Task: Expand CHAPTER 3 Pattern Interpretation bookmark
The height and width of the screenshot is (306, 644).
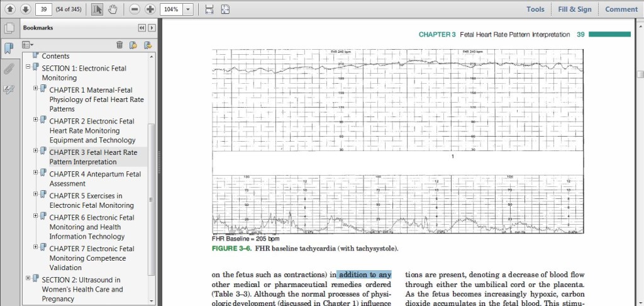Action: coord(36,150)
